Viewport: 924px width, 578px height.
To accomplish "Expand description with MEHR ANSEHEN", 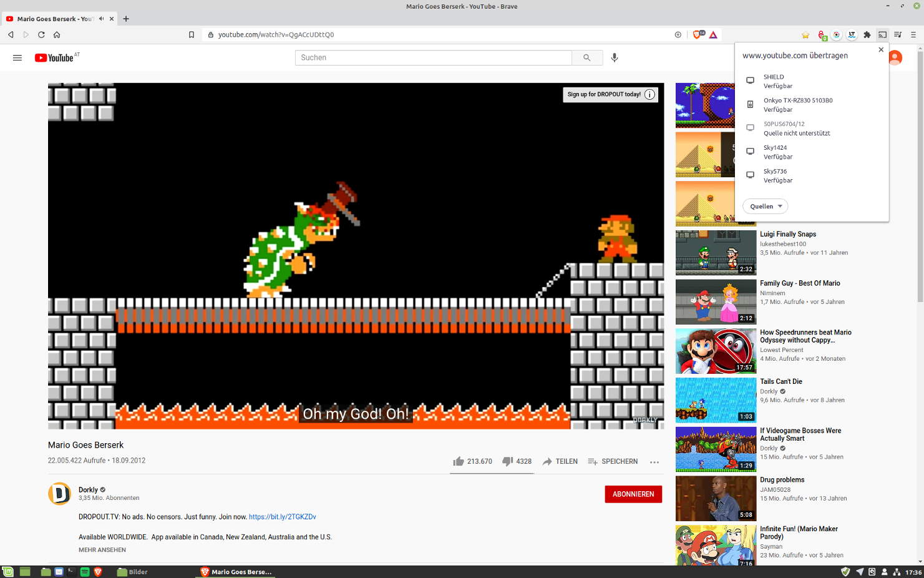I will pos(102,550).
